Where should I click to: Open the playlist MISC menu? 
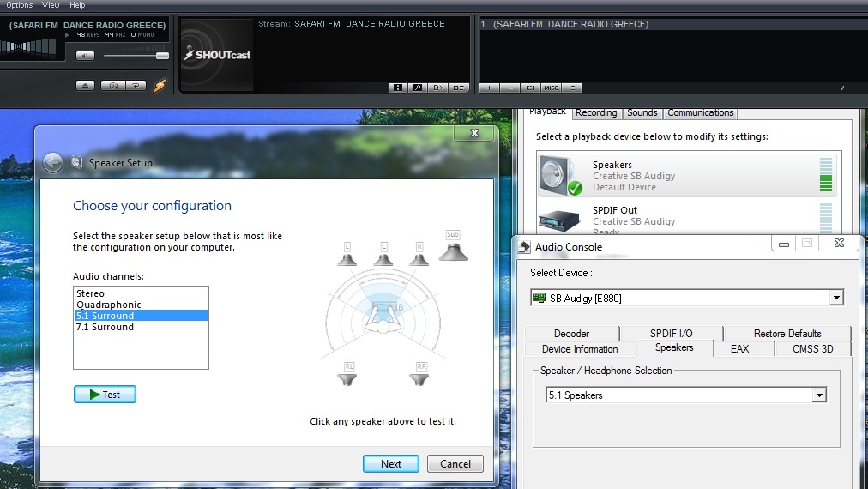(x=552, y=88)
